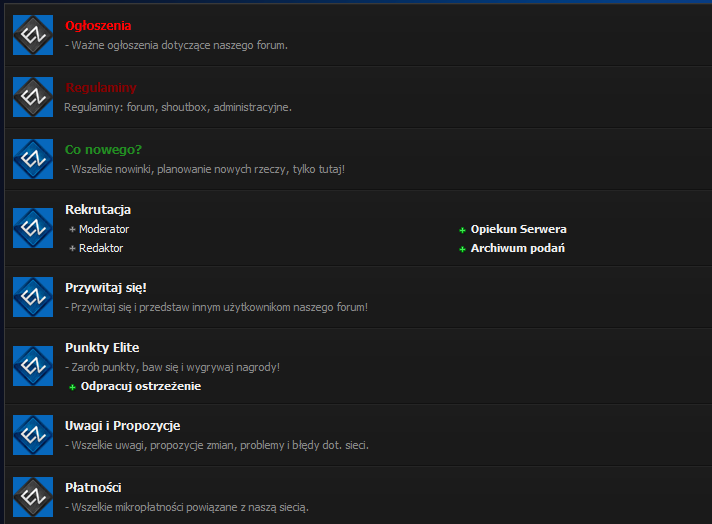Open Odpracuj ostrzeżenie subforum
The width and height of the screenshot is (712, 524).
click(x=140, y=386)
